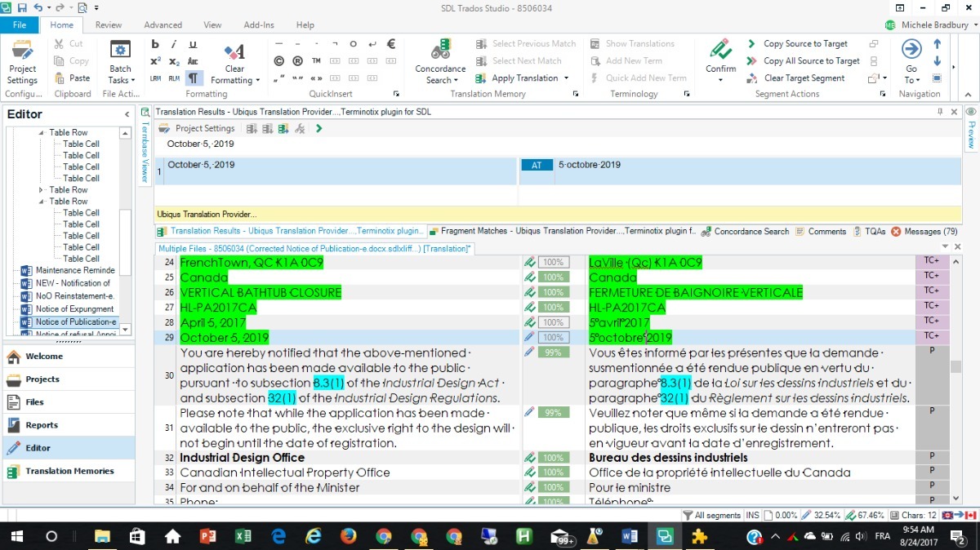The width and height of the screenshot is (980, 550).
Task: Click All segments filter in status bar
Action: click(x=713, y=515)
